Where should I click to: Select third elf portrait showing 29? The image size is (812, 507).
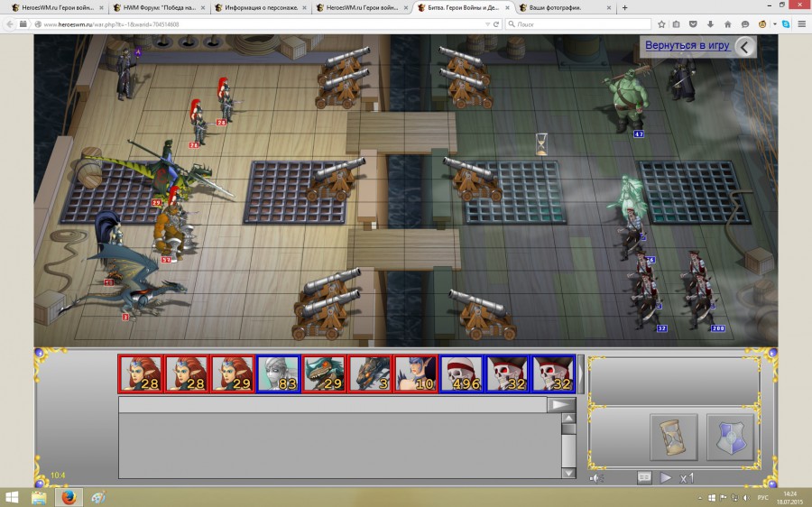(233, 373)
